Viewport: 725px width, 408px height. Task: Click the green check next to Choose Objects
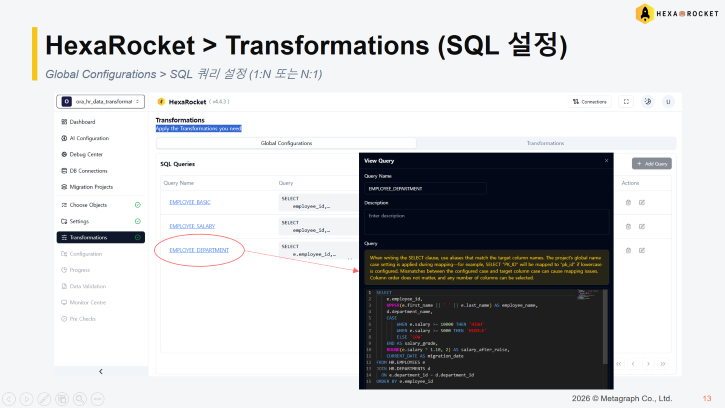pos(138,205)
